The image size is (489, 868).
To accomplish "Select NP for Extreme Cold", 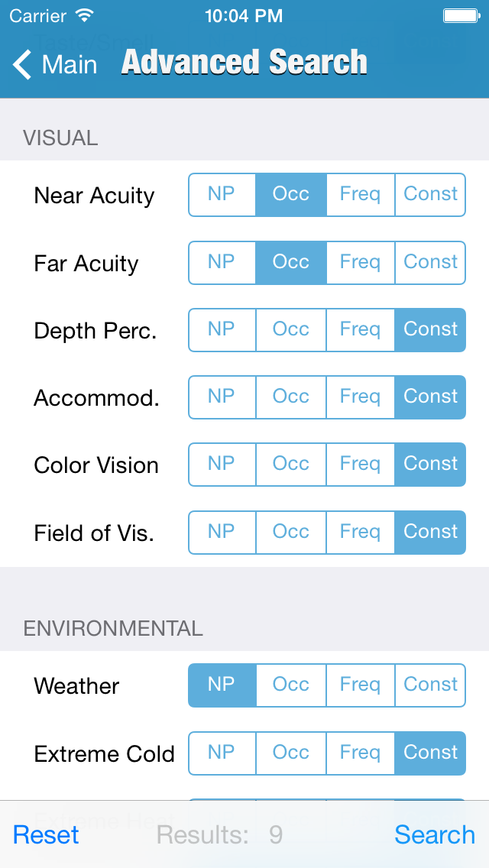I will coord(222,753).
